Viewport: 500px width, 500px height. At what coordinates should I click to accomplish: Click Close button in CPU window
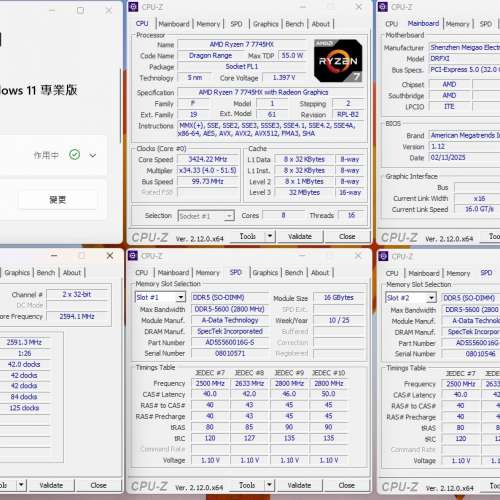[347, 236]
